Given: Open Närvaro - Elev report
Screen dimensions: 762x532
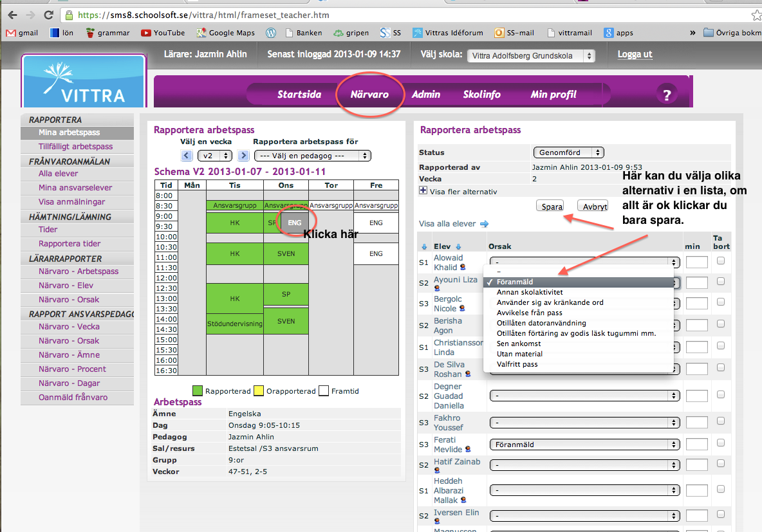Looking at the screenshot, I should 66,286.
